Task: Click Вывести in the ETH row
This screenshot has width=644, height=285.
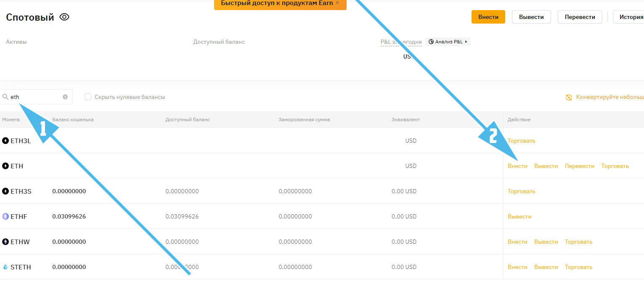Action: 546,166
